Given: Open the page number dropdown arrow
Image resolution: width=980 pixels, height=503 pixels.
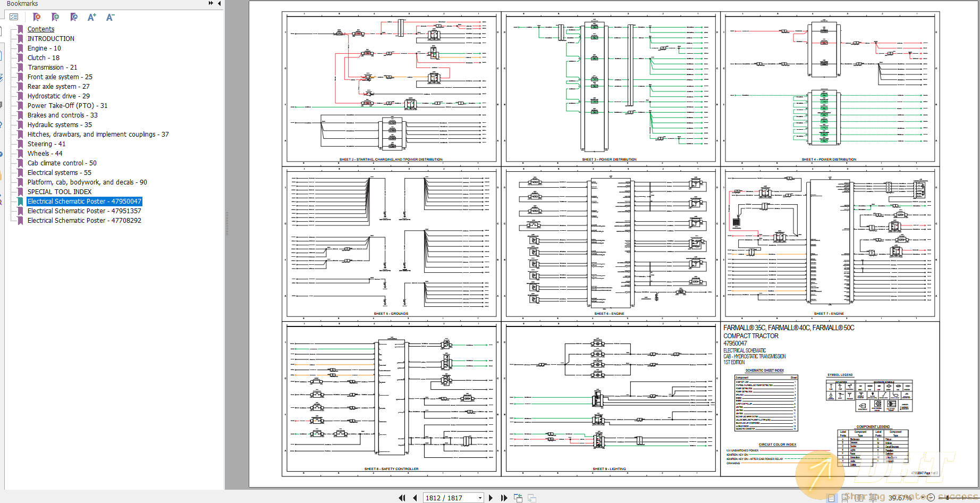Looking at the screenshot, I should 480,498.
